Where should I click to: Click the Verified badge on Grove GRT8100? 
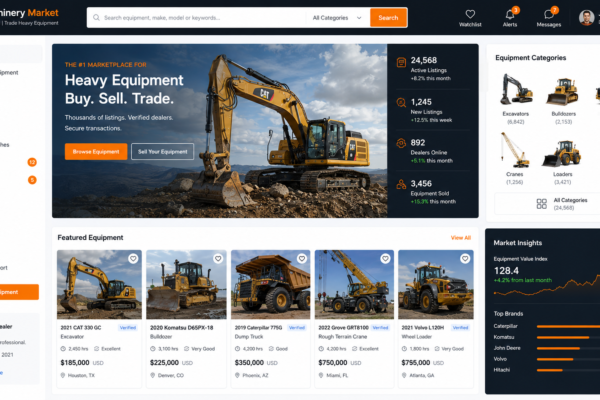pos(380,328)
